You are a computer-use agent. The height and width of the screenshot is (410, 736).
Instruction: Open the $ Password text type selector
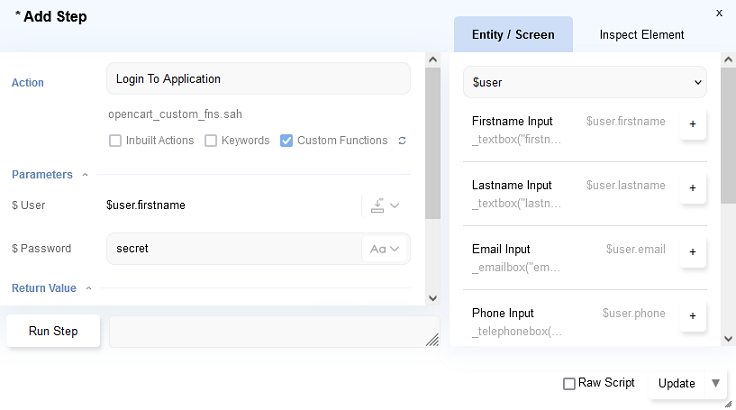pyautogui.click(x=384, y=249)
